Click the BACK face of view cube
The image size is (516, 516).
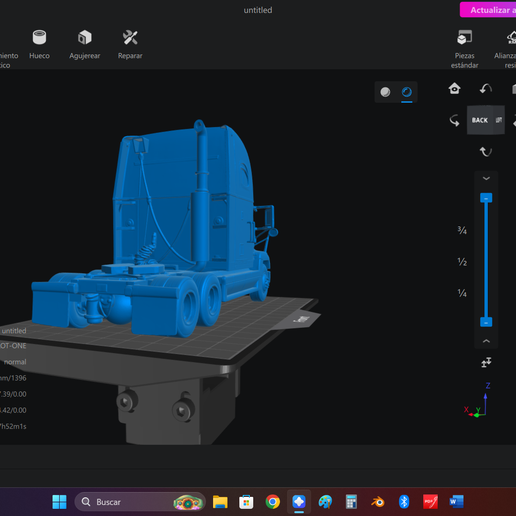pyautogui.click(x=480, y=120)
